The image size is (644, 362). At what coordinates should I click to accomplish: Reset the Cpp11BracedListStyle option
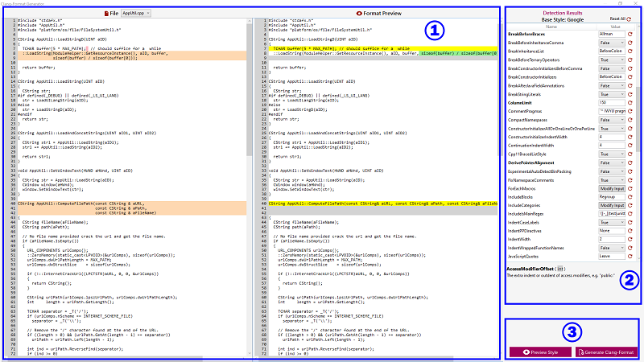pos(630,154)
